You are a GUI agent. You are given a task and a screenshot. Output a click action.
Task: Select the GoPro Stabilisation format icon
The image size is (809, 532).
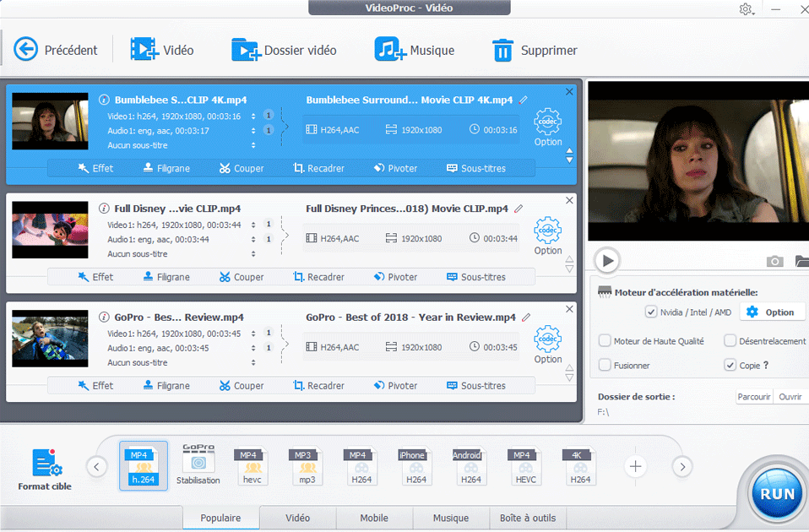click(198, 462)
